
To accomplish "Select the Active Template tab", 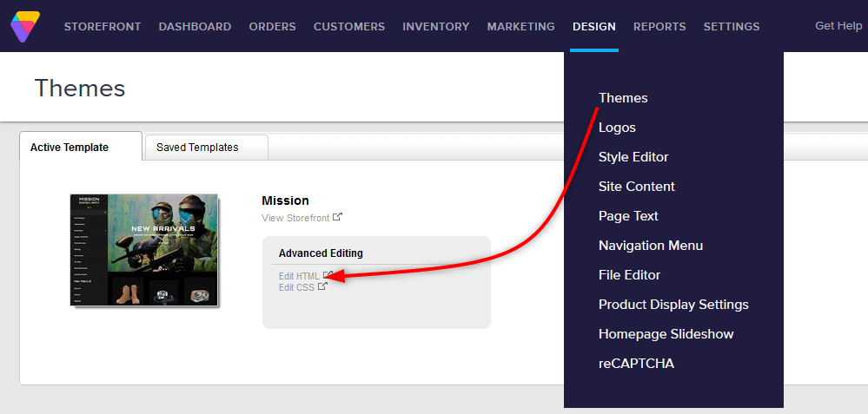I will (x=70, y=148).
